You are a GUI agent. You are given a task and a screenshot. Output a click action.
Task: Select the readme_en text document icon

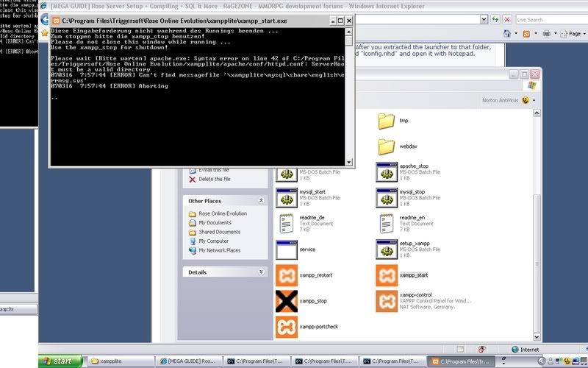387,224
